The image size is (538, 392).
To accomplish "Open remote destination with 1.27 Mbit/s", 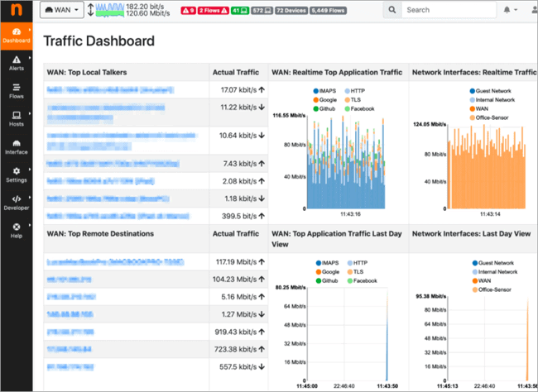I will pos(70,314).
